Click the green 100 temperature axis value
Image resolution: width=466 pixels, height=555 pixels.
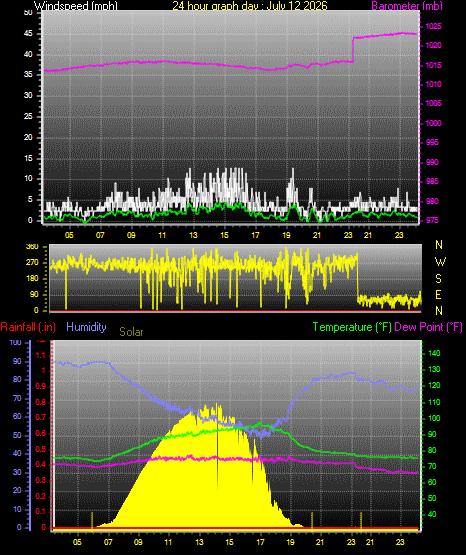click(435, 418)
